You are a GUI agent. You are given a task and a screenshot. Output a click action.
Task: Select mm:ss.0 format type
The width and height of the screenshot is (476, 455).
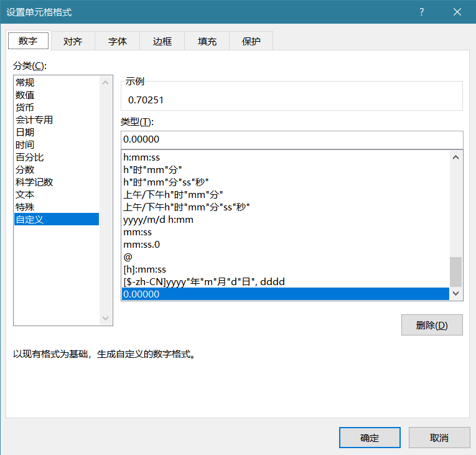click(286, 245)
